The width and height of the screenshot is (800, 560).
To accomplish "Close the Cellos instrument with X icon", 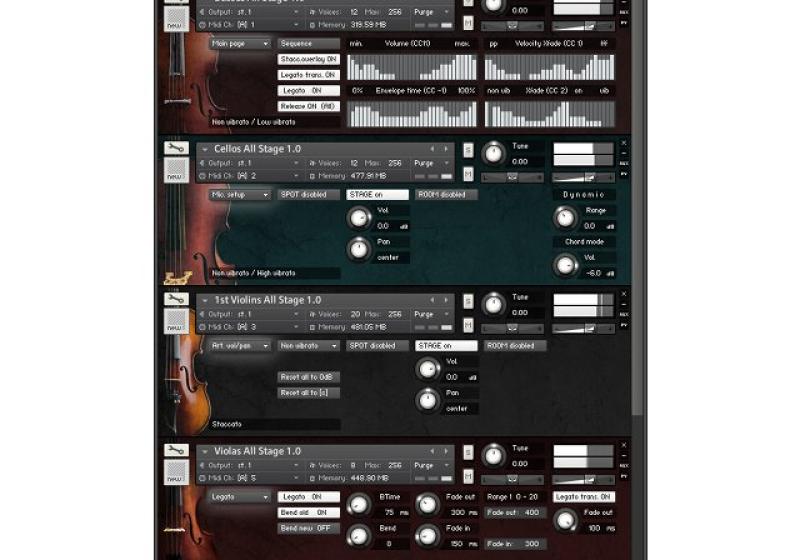I will [x=623, y=143].
